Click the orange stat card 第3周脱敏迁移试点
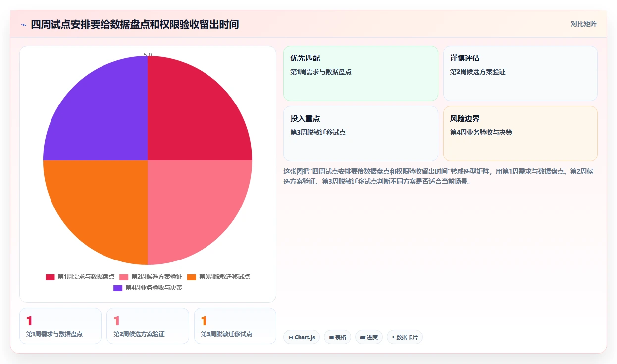Viewport: 617px width, 364px height. (235, 326)
